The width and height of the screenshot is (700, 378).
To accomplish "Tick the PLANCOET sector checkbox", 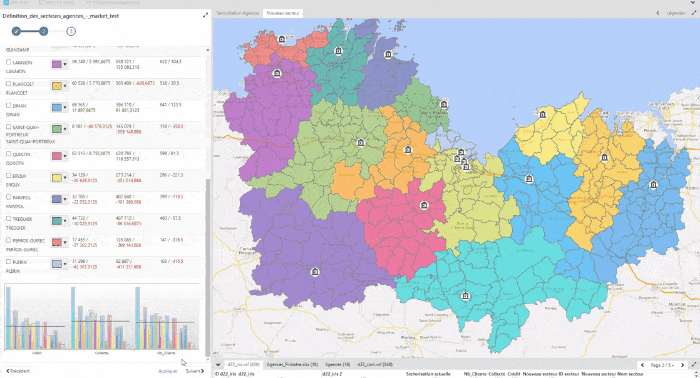I will [8, 83].
